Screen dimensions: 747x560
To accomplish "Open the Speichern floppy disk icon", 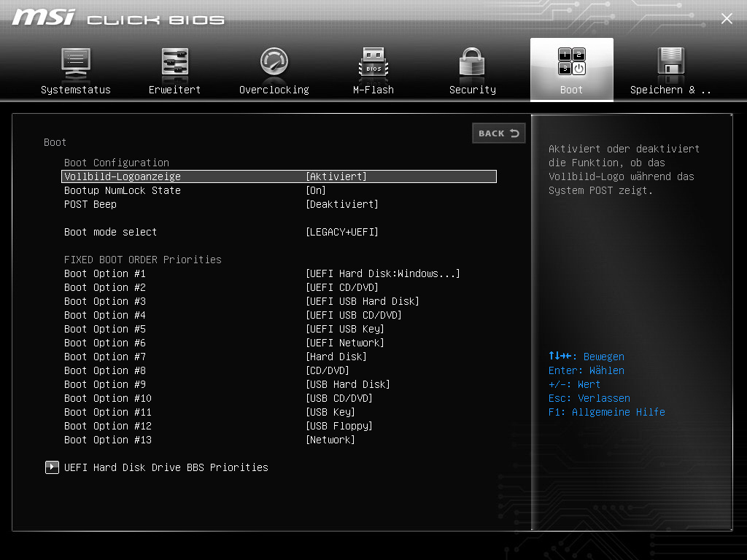I will (x=671, y=61).
